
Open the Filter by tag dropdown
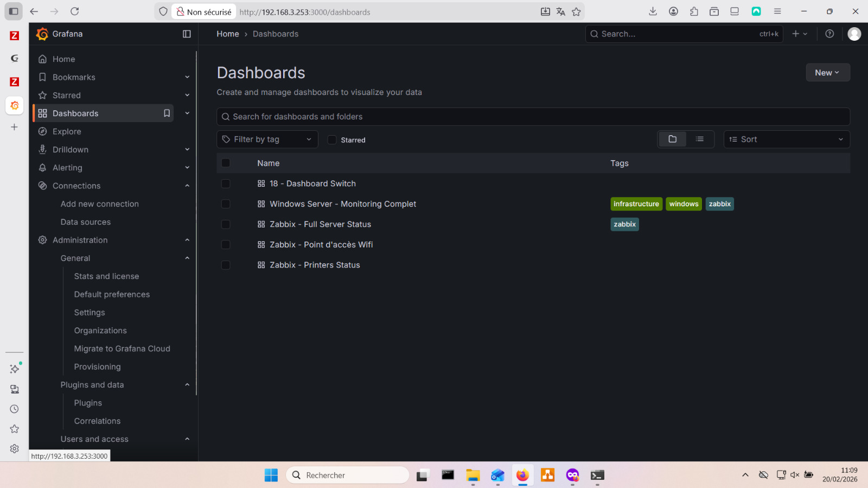coord(267,140)
